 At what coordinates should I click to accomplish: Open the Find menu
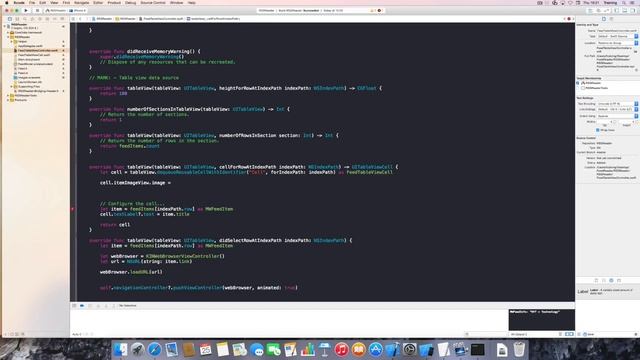tap(66, 2)
